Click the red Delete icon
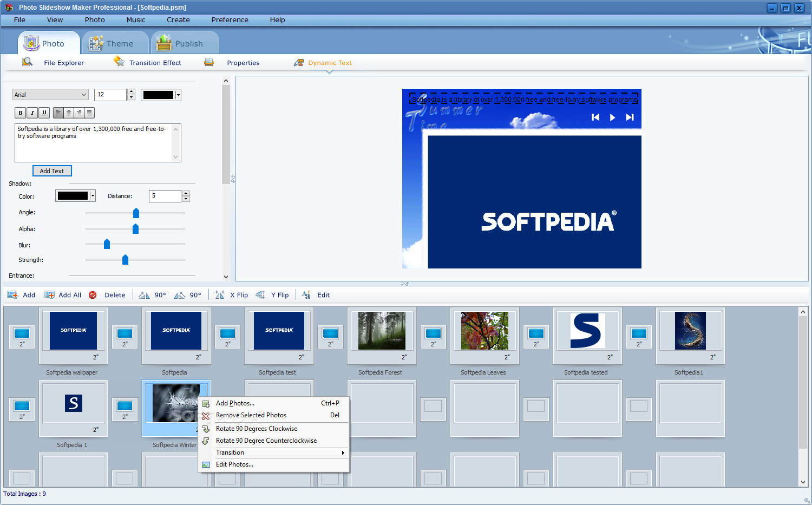The width and height of the screenshot is (812, 505). click(x=93, y=295)
